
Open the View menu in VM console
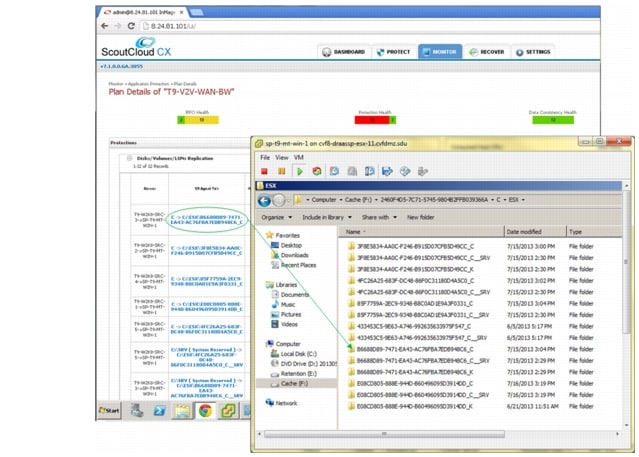point(282,157)
